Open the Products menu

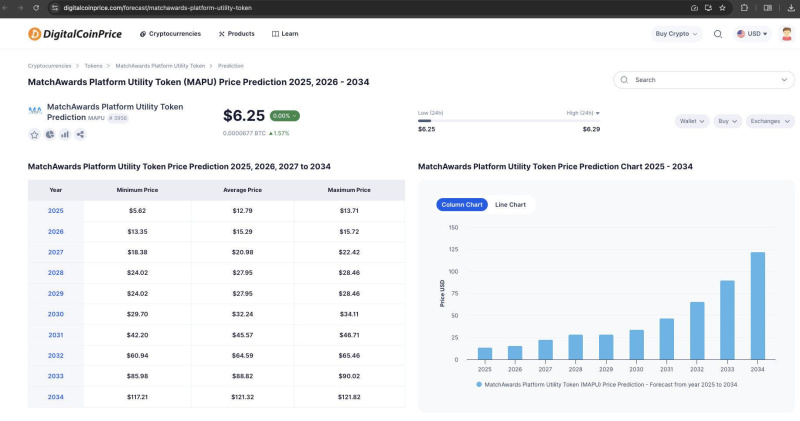[236, 33]
